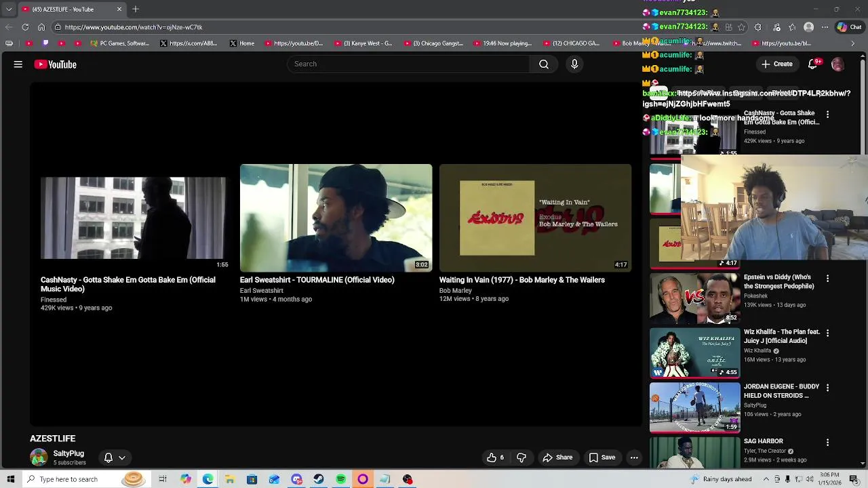Open options for CashNasty sidebar video

click(827, 115)
